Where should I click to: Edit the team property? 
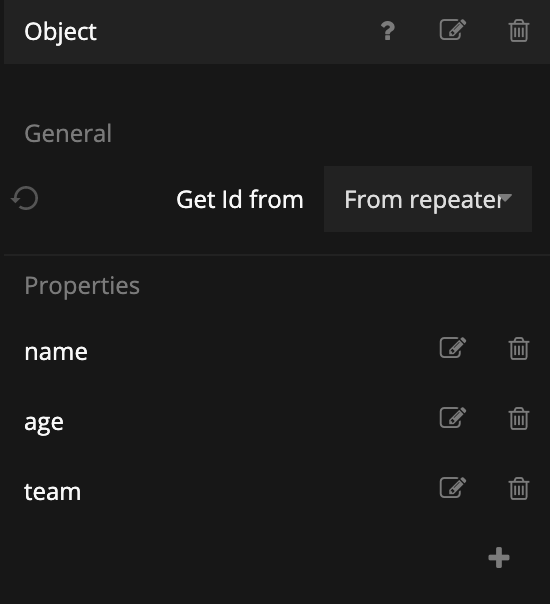(x=453, y=488)
